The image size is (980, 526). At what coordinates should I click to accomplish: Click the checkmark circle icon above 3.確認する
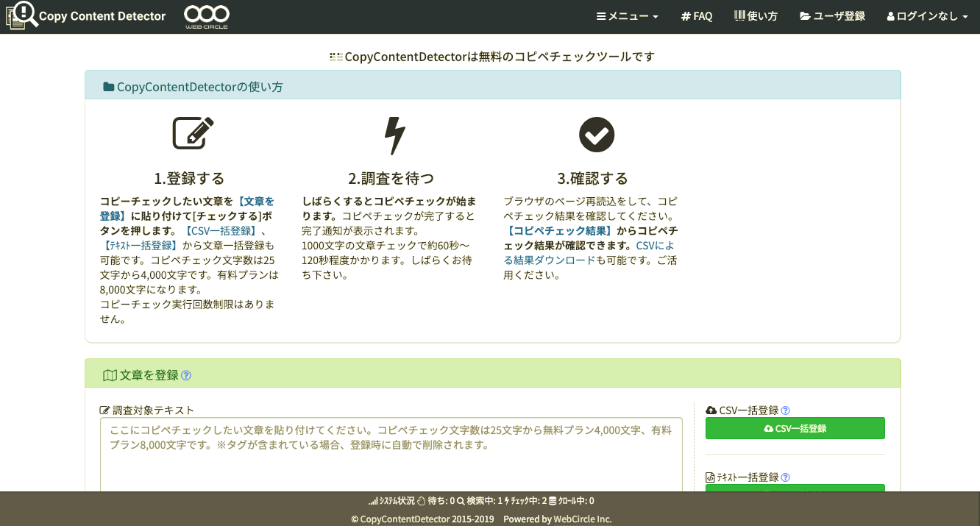[597, 135]
